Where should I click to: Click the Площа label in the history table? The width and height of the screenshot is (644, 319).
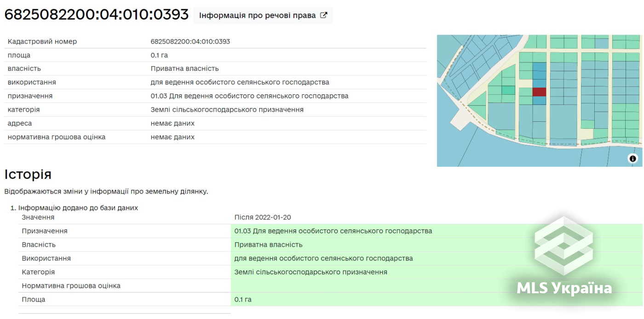[34, 299]
